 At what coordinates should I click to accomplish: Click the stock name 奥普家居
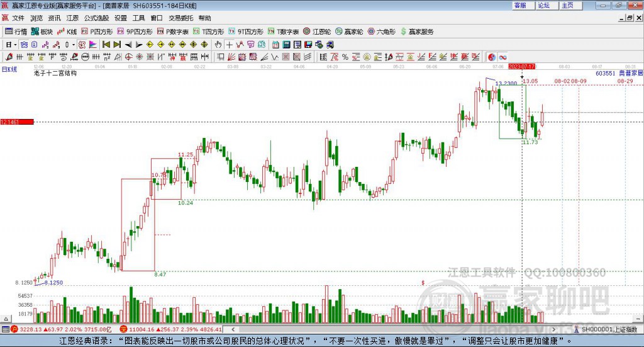click(631, 73)
